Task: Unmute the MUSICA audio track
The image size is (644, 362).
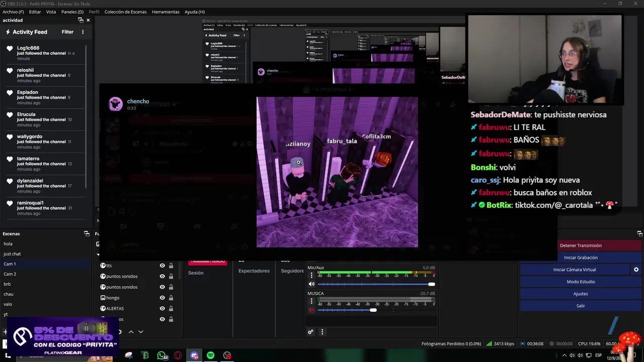Action: tap(311, 310)
